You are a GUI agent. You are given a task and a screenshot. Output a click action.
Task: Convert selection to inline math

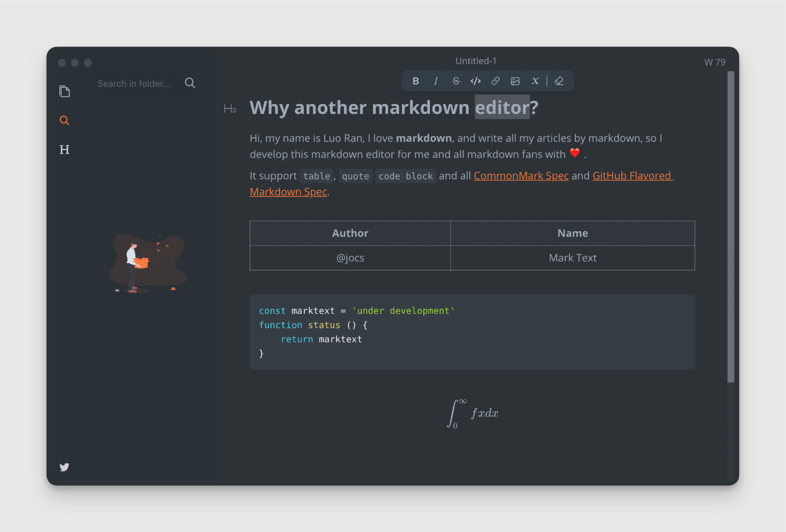click(535, 81)
